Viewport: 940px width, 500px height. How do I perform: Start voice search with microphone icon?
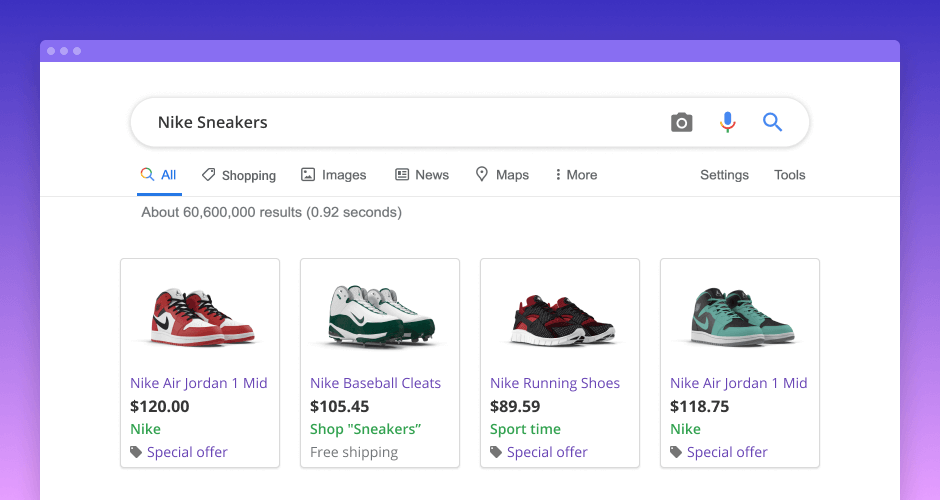[x=727, y=122]
